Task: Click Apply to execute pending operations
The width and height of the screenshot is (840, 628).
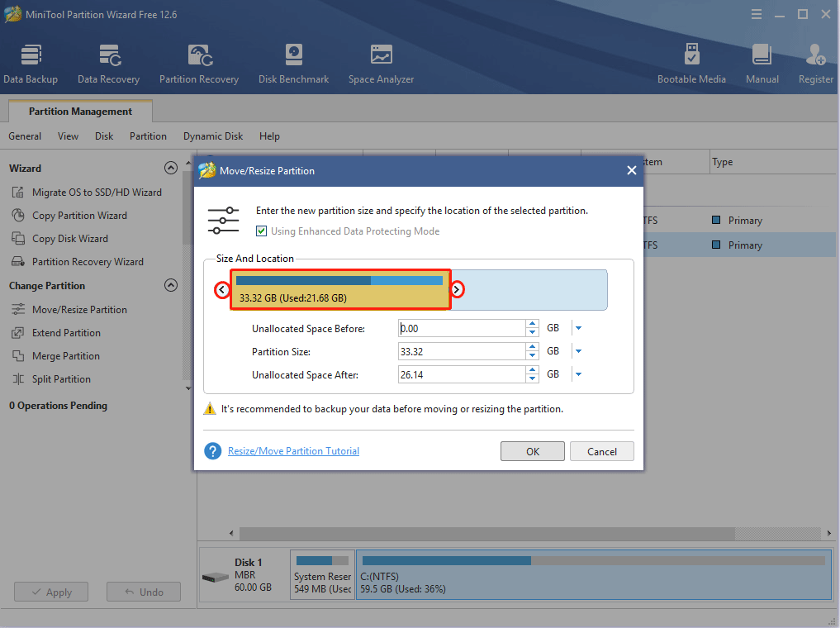Action: (50, 592)
